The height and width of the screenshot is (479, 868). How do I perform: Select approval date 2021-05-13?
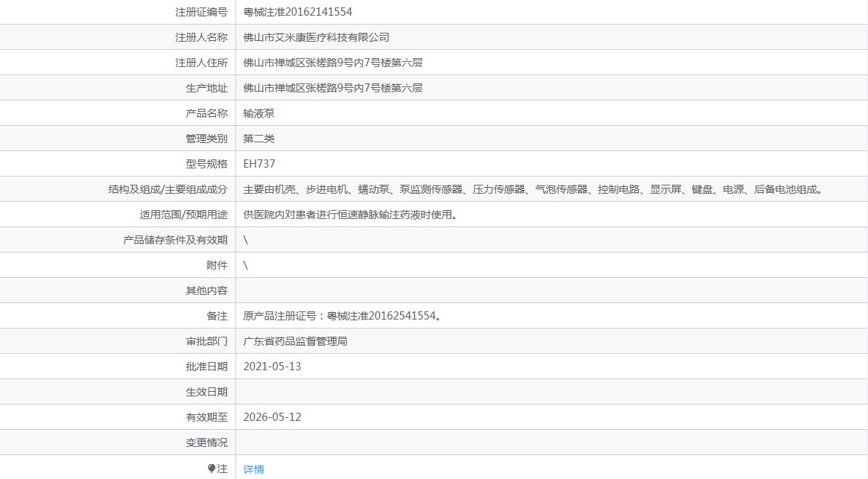tap(272, 366)
